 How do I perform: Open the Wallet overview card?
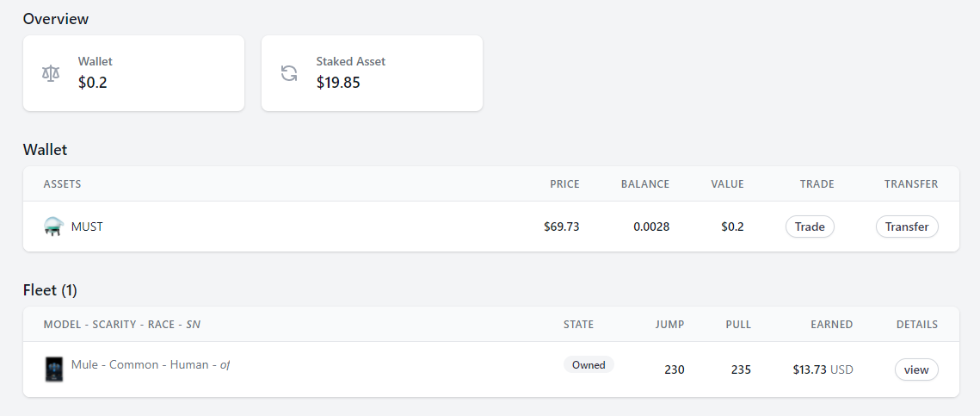point(133,73)
